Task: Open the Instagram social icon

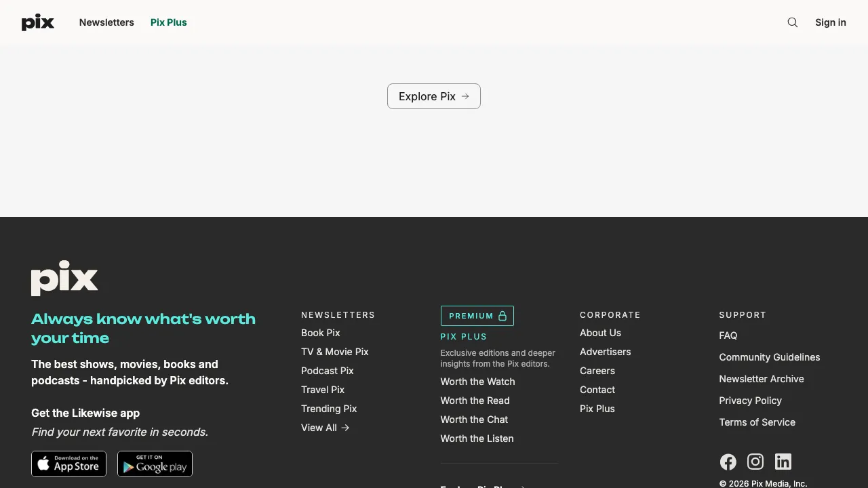Action: 755,462
